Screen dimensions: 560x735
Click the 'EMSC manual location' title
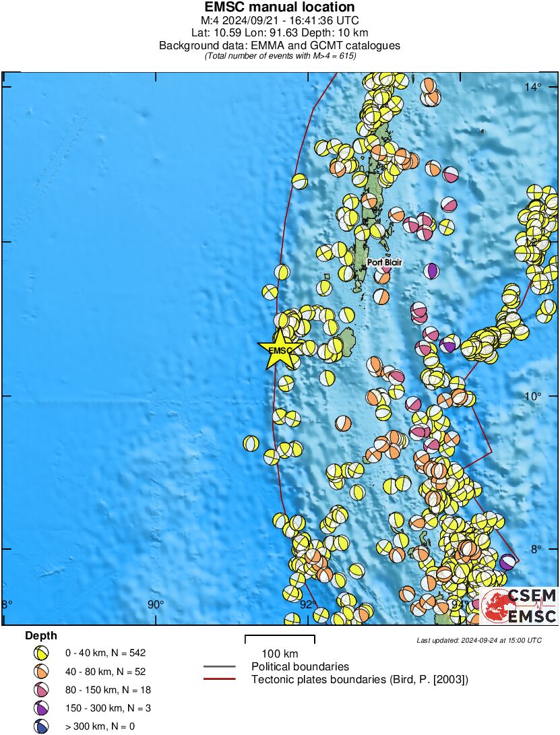click(280, 7)
